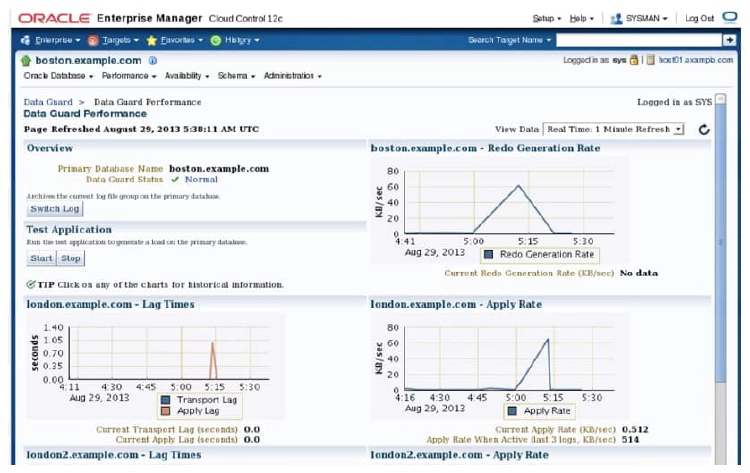This screenshot has width=750, height=473.
Task: Open the host01.example.com link
Action: coord(695,60)
